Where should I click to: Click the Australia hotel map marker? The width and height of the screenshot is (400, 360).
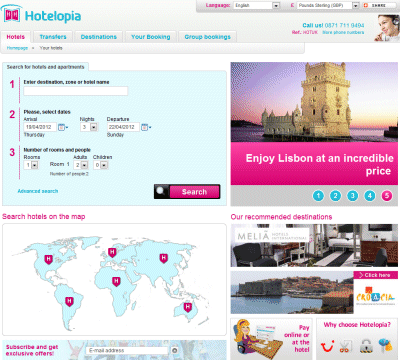click(188, 307)
